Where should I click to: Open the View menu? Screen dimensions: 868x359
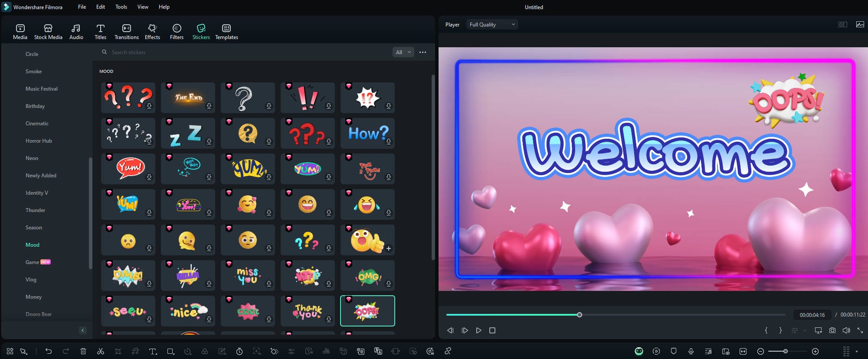tap(143, 7)
